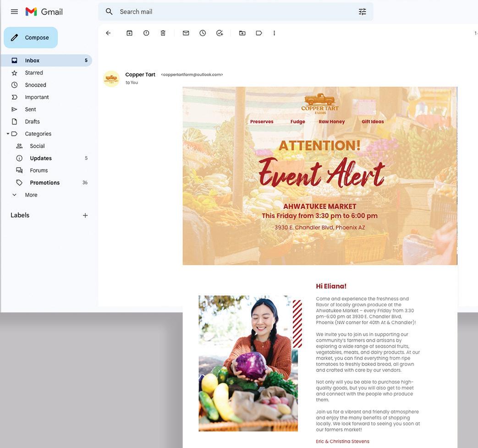Open the Raw Honey link in the email
This screenshot has height=448, width=478.
click(332, 121)
